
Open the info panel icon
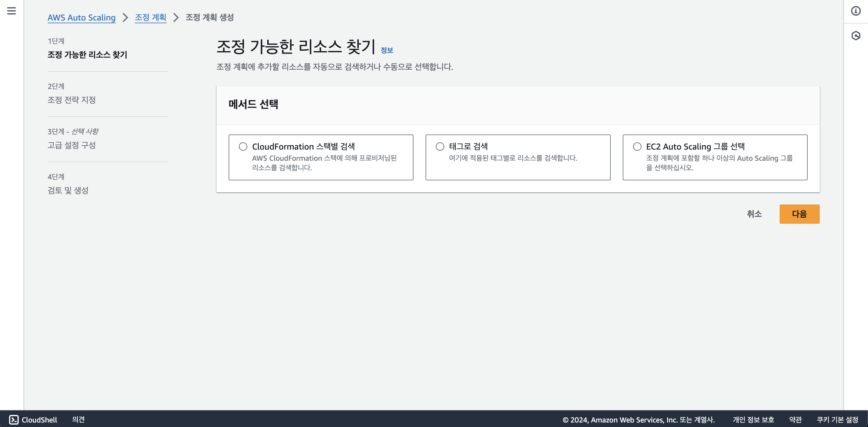point(856,11)
